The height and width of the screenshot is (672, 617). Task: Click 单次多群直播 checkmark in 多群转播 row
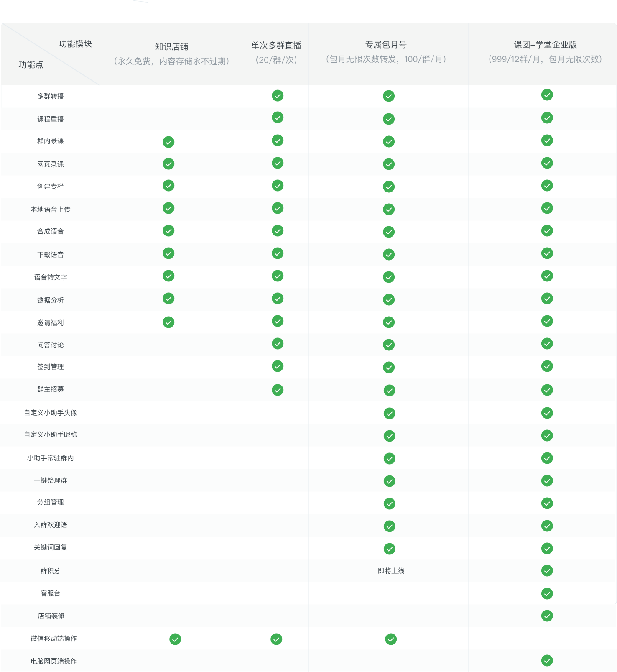pyautogui.click(x=278, y=96)
